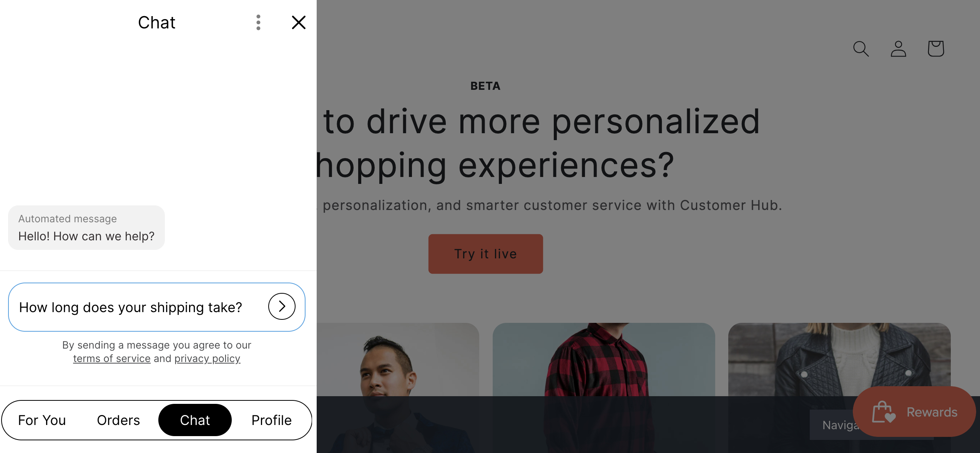
Task: Click the chat submit circle arrow button
Action: point(282,306)
